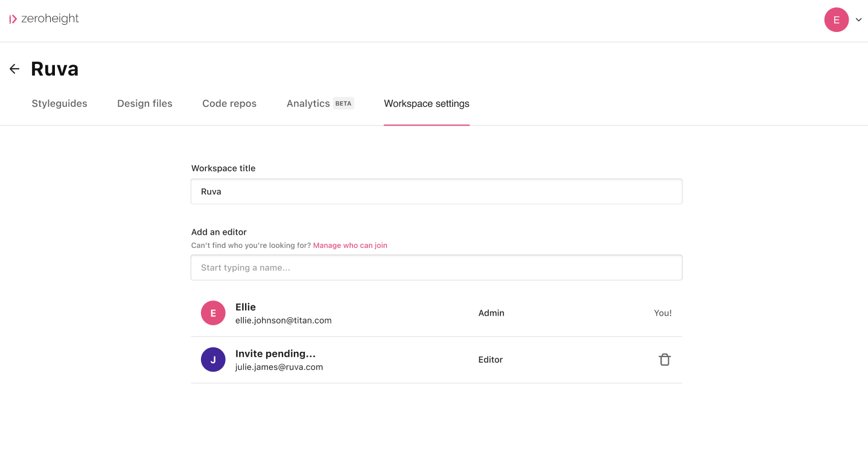Click the Manage who can join link
This screenshot has height=467, width=868.
[x=350, y=246]
